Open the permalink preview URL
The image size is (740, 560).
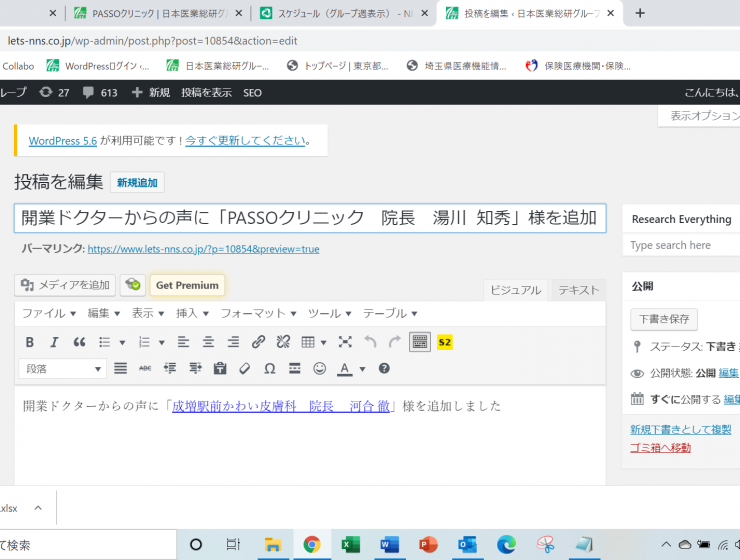pos(203,249)
